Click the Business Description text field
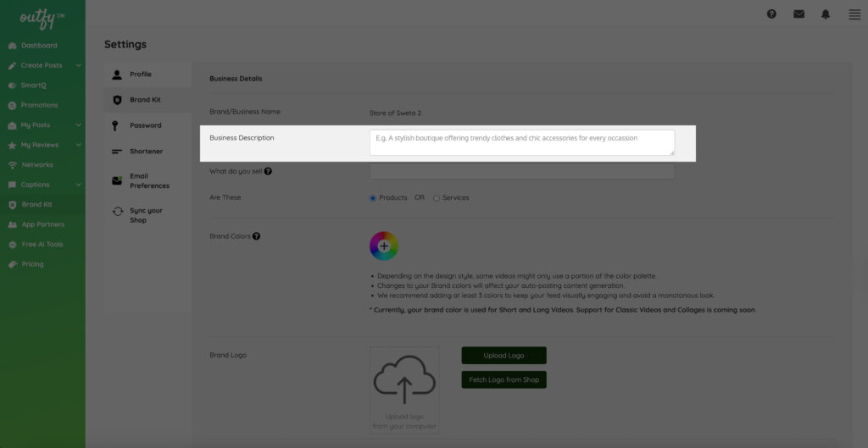Image resolution: width=868 pixels, height=448 pixels. click(x=521, y=142)
